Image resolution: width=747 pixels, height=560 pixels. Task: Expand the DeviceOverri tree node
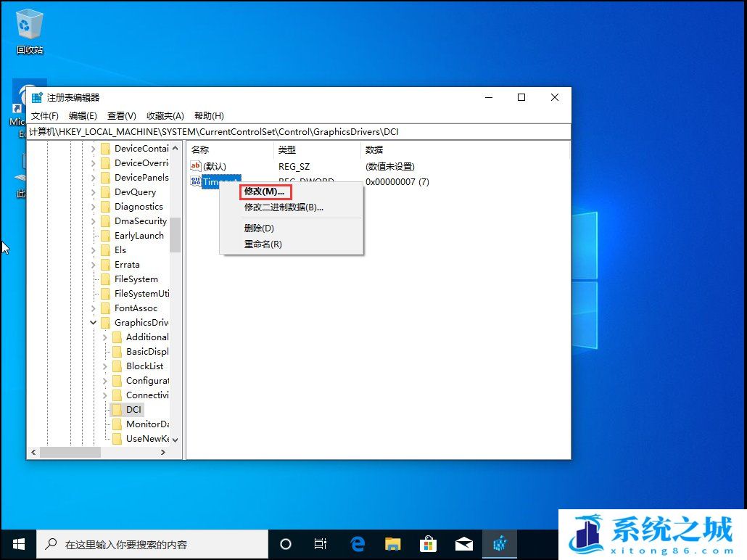[94, 163]
